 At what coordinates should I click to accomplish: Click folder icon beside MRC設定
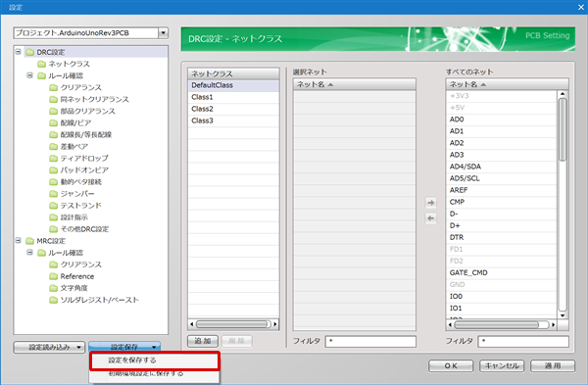point(29,241)
